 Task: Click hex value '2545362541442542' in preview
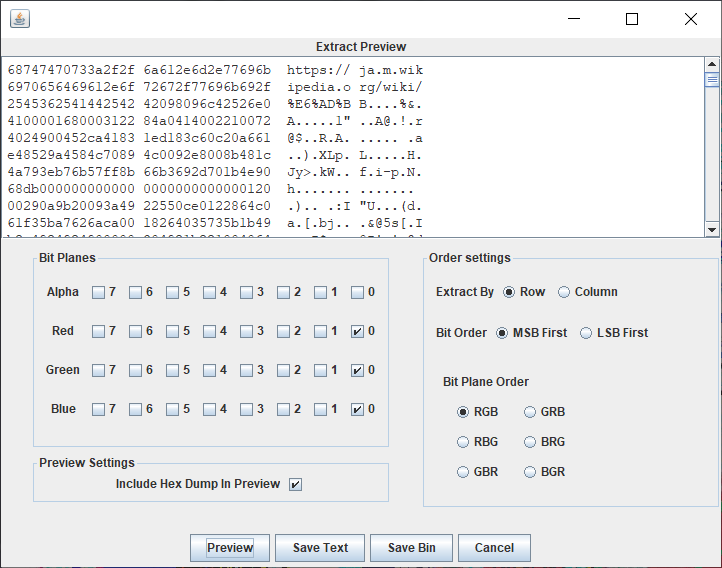[x=71, y=104]
